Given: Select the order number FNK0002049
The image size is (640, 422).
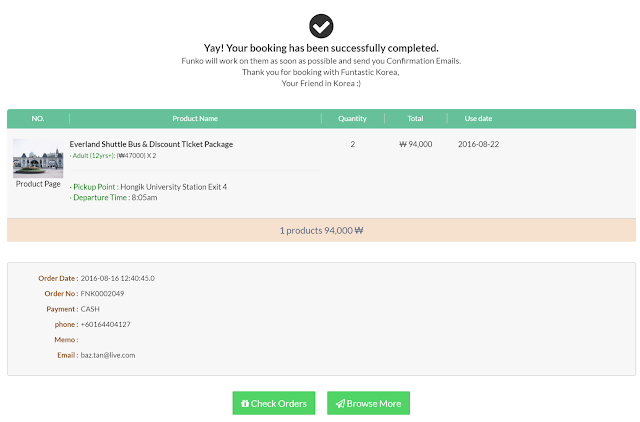Looking at the screenshot, I should pos(102,293).
